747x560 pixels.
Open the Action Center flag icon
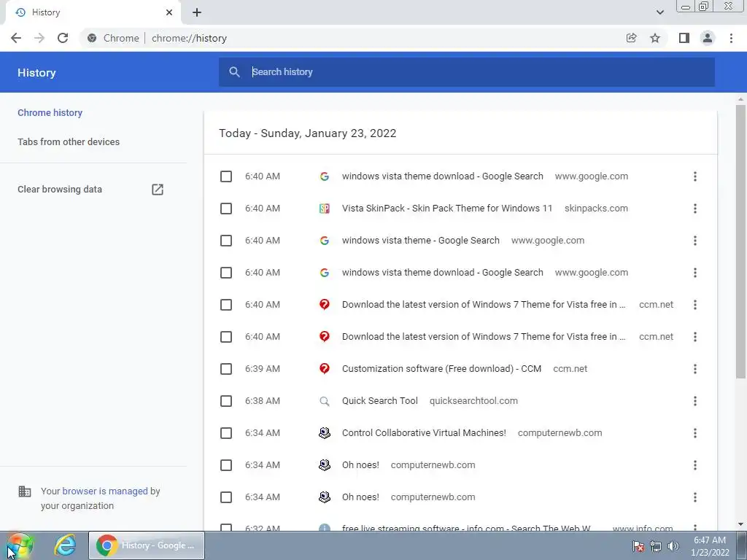[x=638, y=546]
